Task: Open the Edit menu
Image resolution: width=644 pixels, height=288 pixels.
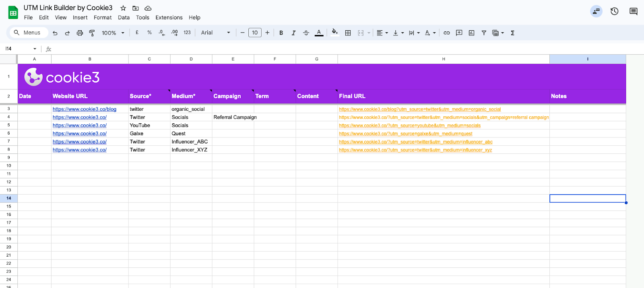Action: [x=44, y=17]
